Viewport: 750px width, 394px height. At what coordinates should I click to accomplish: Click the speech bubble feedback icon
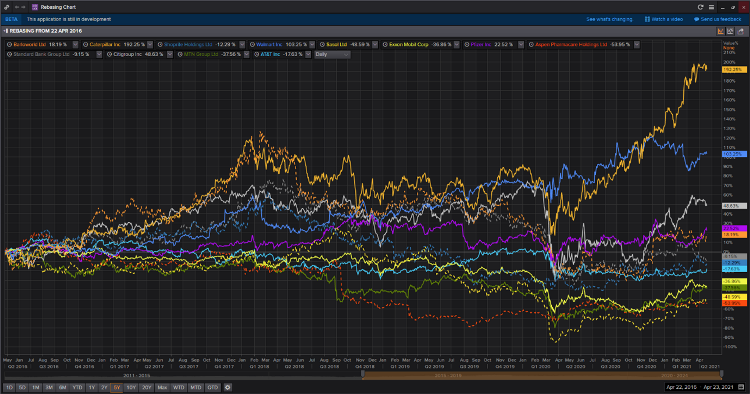pyautogui.click(x=696, y=19)
